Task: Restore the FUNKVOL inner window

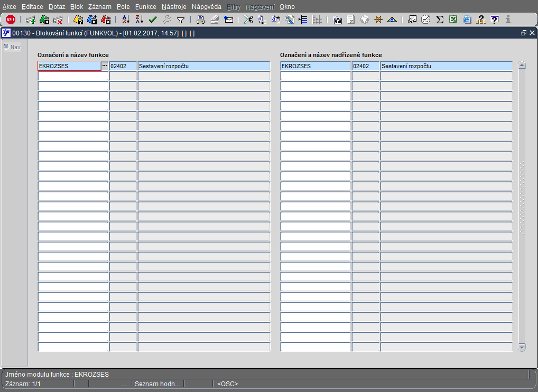Action: (x=523, y=33)
